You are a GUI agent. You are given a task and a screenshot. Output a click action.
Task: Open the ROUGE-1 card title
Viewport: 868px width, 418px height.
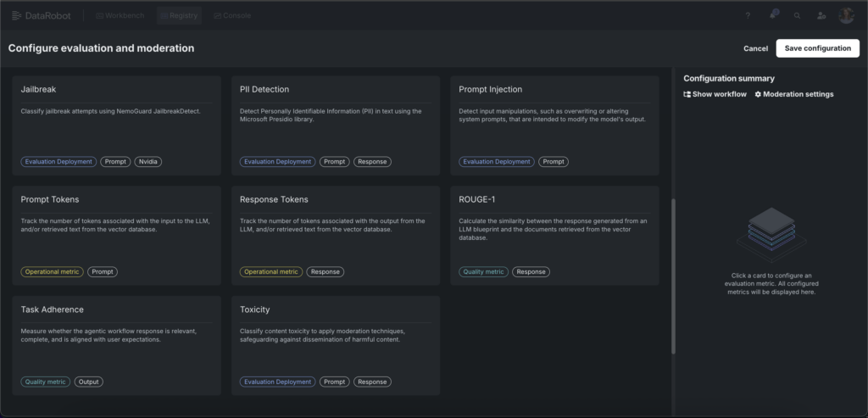[477, 199]
